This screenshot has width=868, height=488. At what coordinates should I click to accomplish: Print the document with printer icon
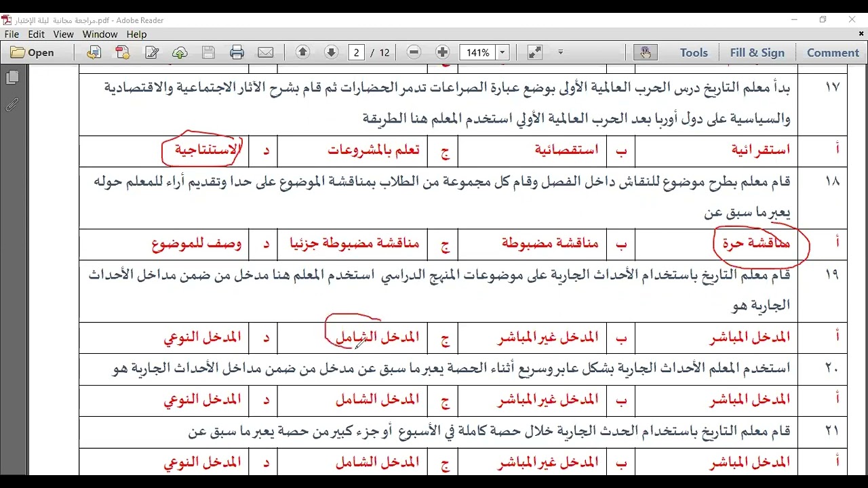(237, 52)
